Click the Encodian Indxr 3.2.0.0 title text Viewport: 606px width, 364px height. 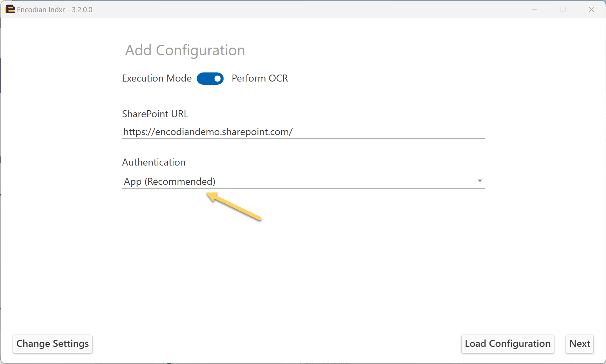[55, 10]
